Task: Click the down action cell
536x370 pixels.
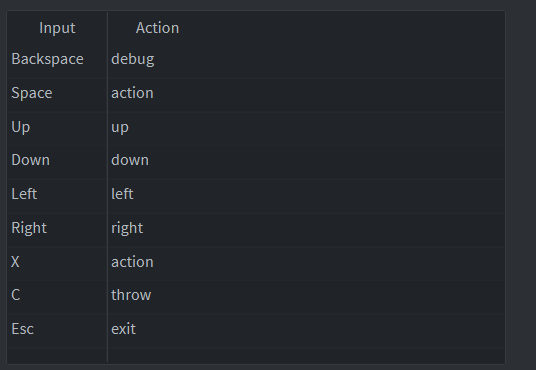Action: point(306,160)
